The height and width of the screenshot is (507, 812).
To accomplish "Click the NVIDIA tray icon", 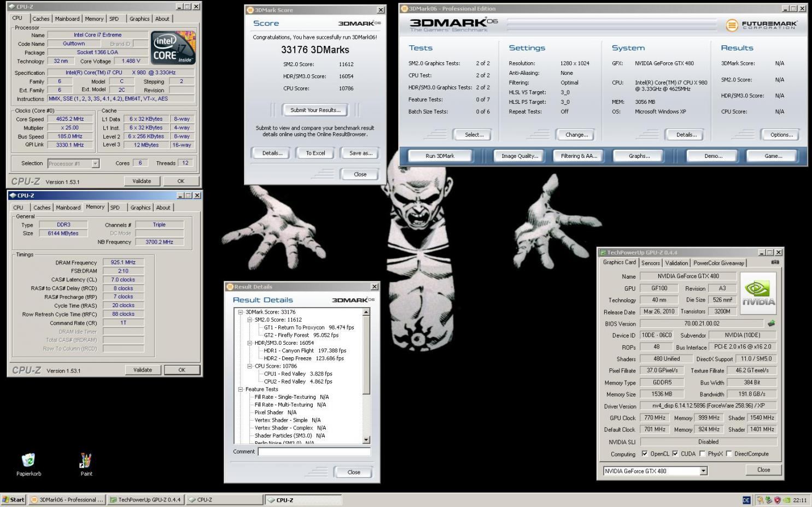I will pyautogui.click(x=786, y=500).
